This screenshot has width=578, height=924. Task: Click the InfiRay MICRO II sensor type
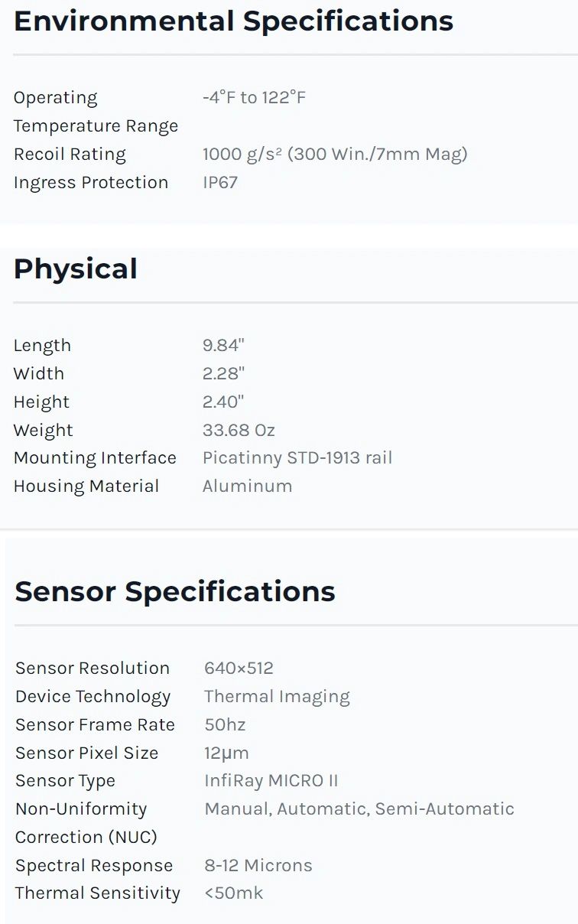point(271,781)
